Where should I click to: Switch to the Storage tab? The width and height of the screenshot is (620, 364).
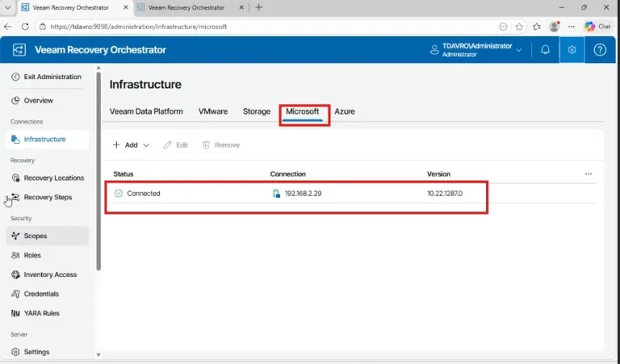tap(257, 111)
